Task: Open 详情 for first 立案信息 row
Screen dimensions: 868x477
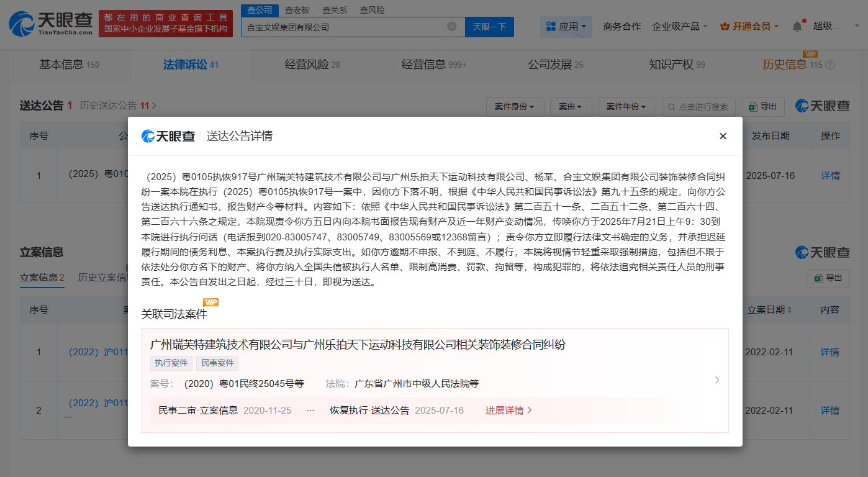Action: click(x=830, y=352)
